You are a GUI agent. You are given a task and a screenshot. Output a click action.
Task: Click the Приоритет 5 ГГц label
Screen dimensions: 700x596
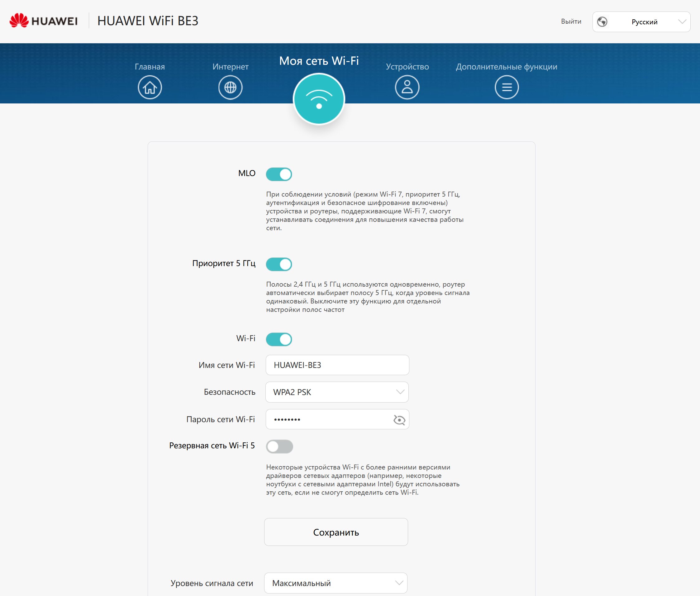[x=224, y=263]
